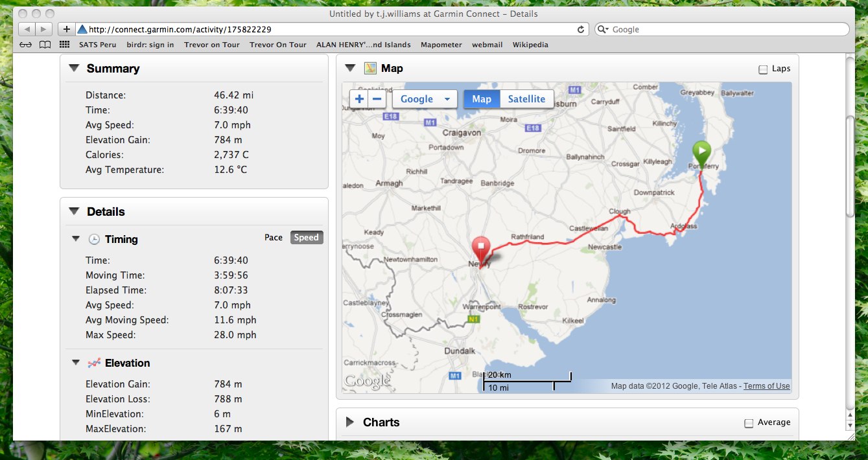Image resolution: width=868 pixels, height=460 pixels.
Task: Collapse the Summary panel
Action: [x=74, y=69]
